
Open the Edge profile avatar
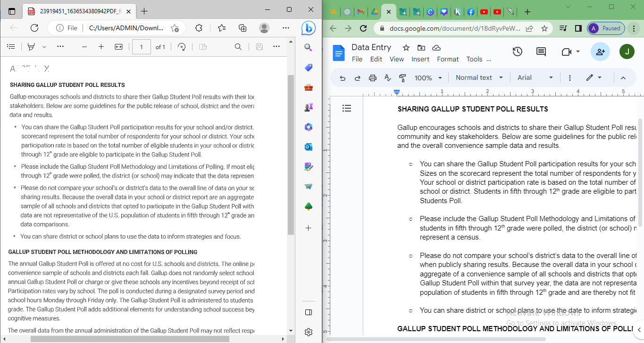pyautogui.click(x=264, y=28)
